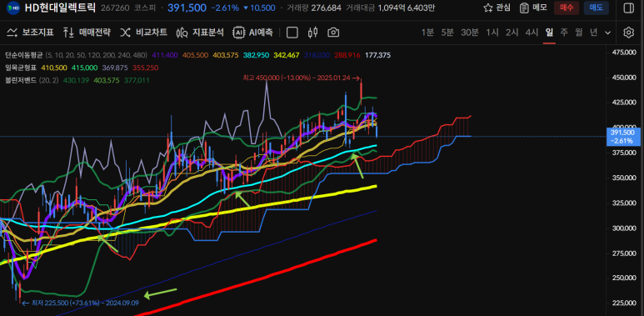This screenshot has height=316, width=644.
Task: Click cyan moving average value 382,950
Action: 257,55
